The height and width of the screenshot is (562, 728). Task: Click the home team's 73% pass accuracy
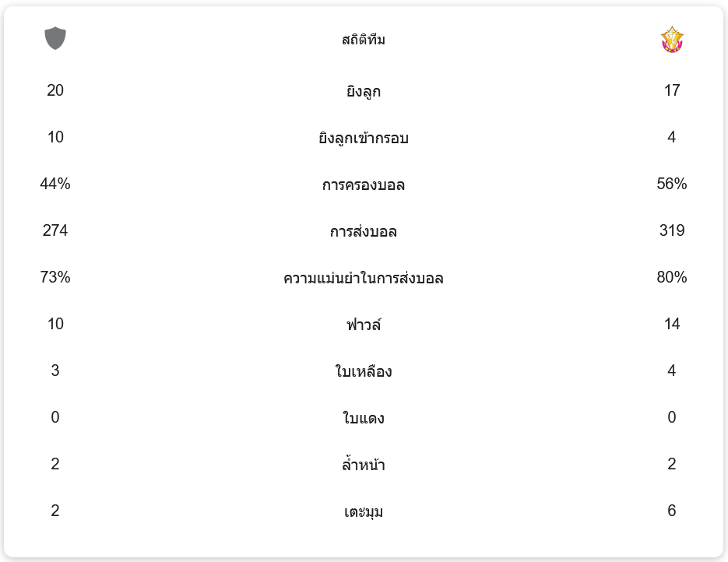coord(55,278)
